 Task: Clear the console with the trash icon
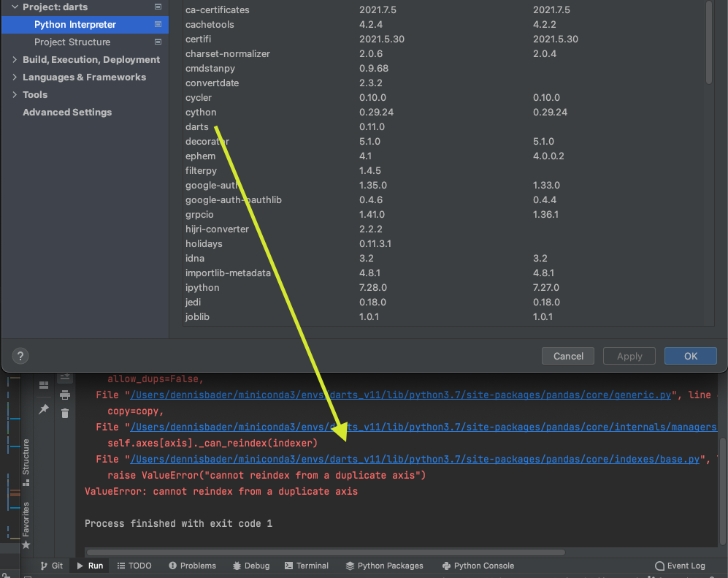[x=65, y=414]
